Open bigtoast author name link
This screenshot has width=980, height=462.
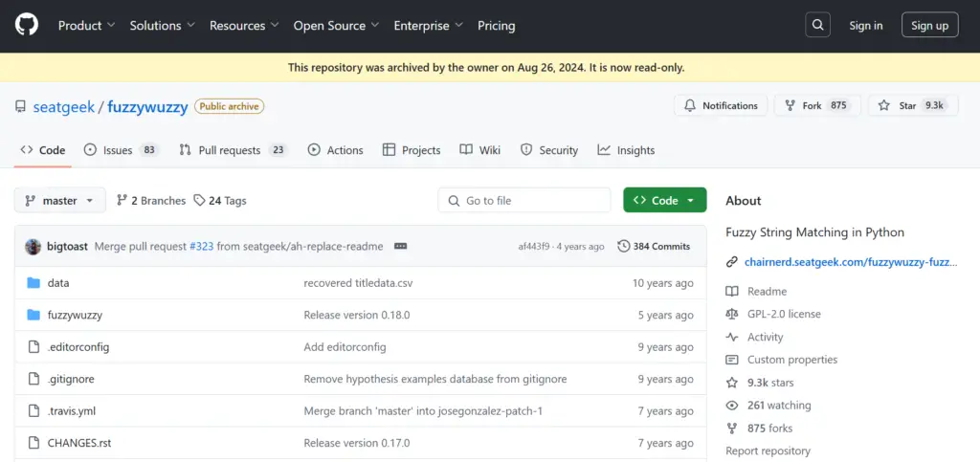point(68,247)
